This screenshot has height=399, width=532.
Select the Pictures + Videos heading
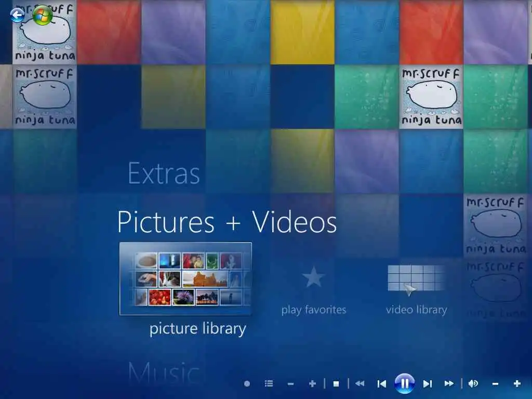click(227, 222)
